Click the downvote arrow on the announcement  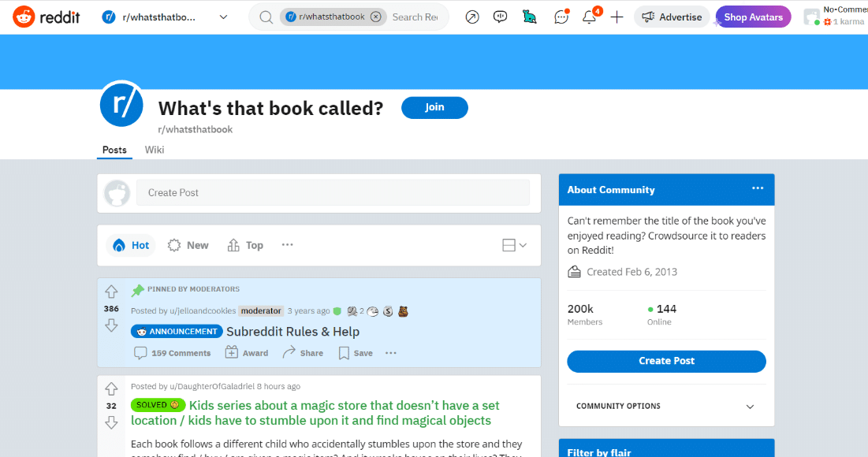(x=111, y=325)
